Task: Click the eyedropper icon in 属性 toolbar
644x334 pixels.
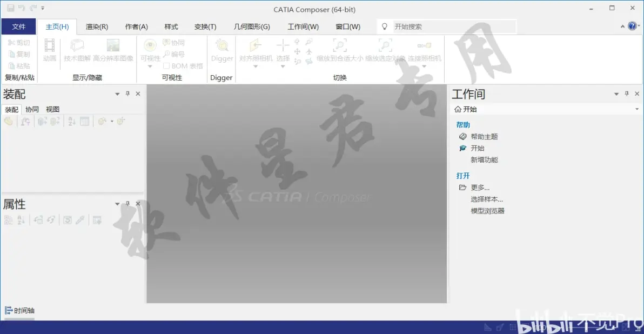Action: pos(80,220)
